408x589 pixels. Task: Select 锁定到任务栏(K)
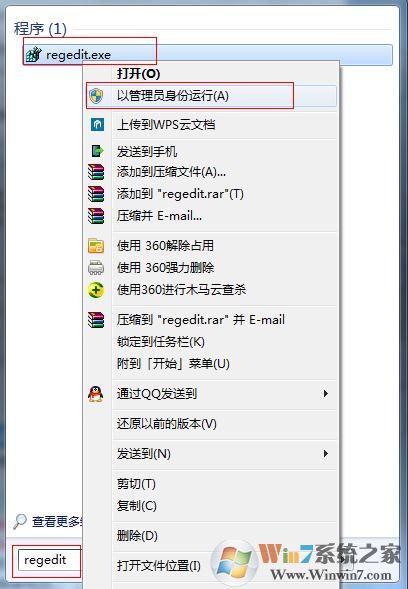coord(161,342)
